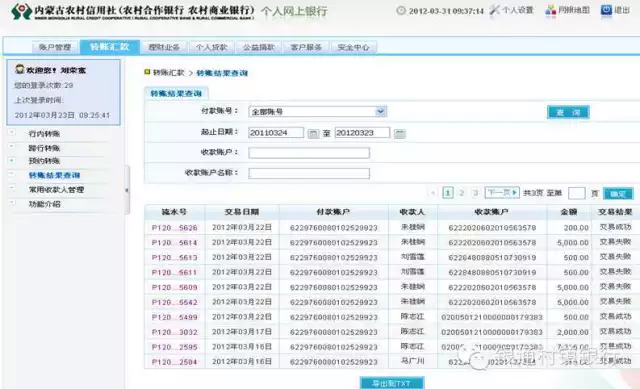Open transaction P120...3032
Image resolution: width=640 pixels, height=389 pixels.
[175, 332]
